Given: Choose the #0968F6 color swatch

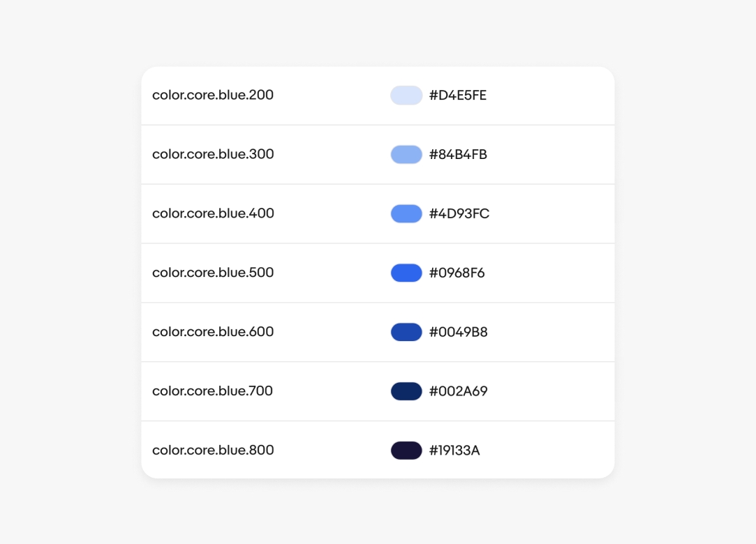Looking at the screenshot, I should coord(406,273).
